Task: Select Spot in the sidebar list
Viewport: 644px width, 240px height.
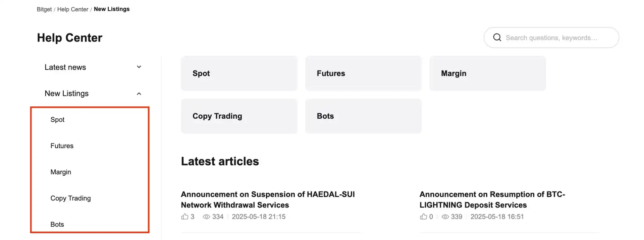Action: coord(57,120)
